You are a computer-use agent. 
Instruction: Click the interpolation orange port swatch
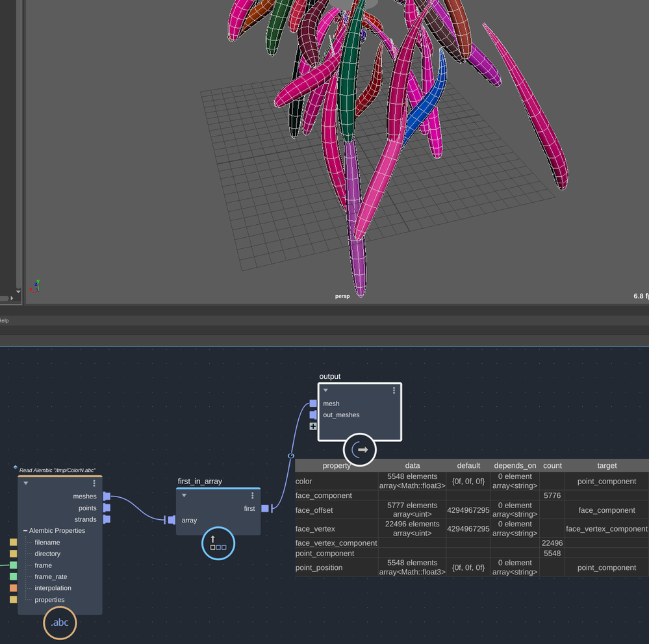coord(13,587)
